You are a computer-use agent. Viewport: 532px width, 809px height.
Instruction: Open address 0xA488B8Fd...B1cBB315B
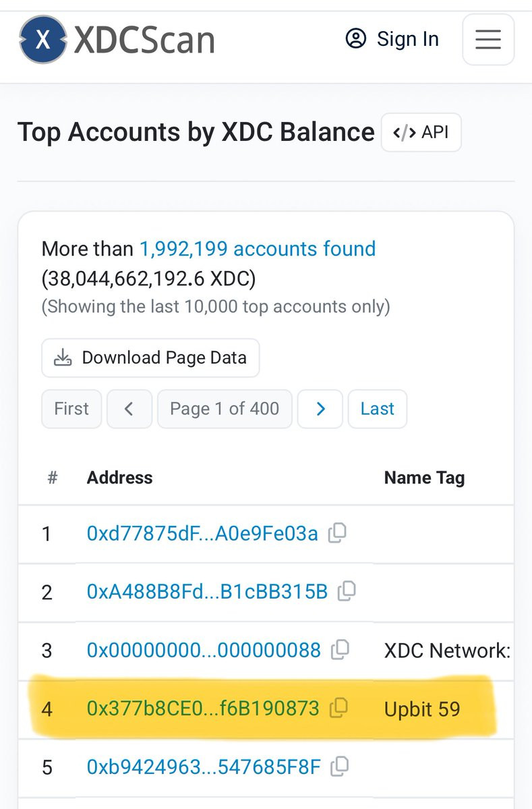[x=207, y=592]
